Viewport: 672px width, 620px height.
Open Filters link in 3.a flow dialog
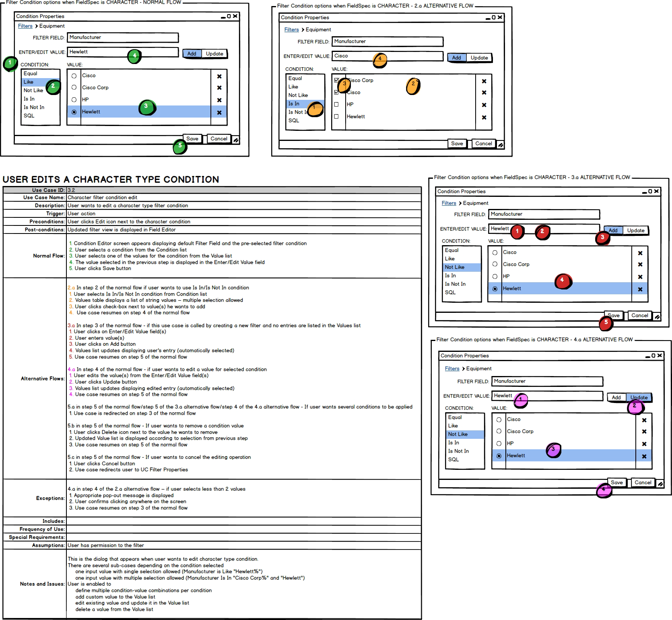coord(449,203)
